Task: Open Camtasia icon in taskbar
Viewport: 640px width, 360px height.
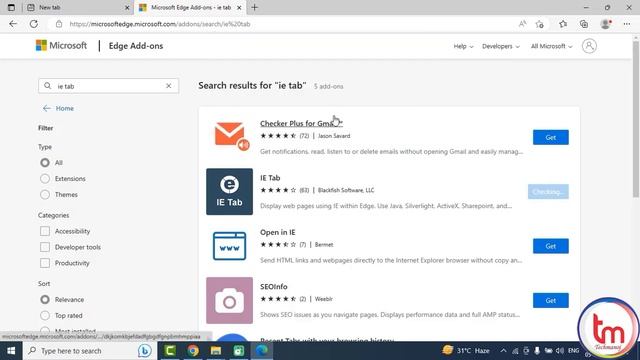Action: (x=170, y=351)
